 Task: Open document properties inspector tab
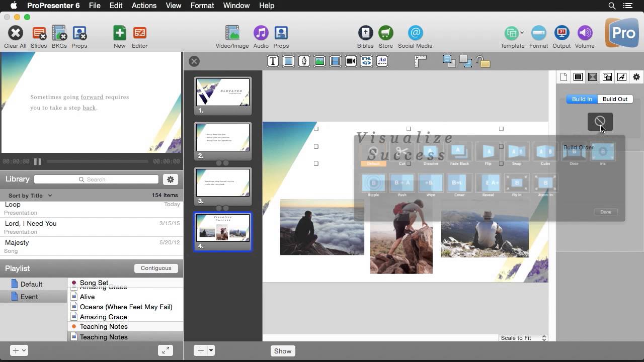[x=563, y=77]
